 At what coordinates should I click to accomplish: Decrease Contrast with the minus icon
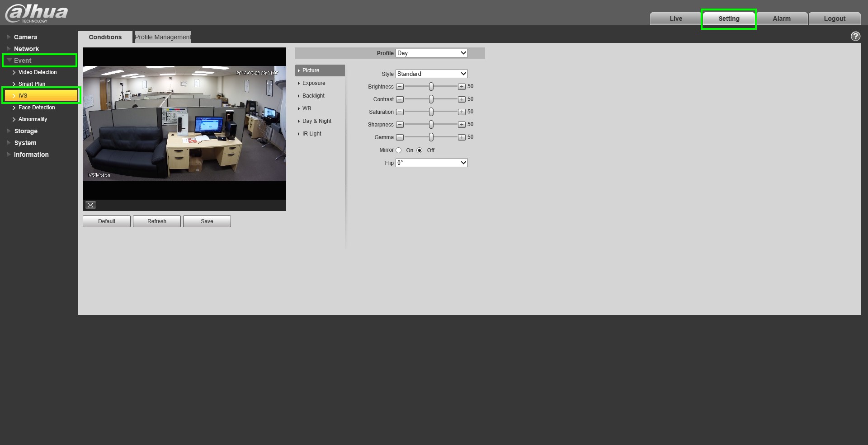(400, 99)
